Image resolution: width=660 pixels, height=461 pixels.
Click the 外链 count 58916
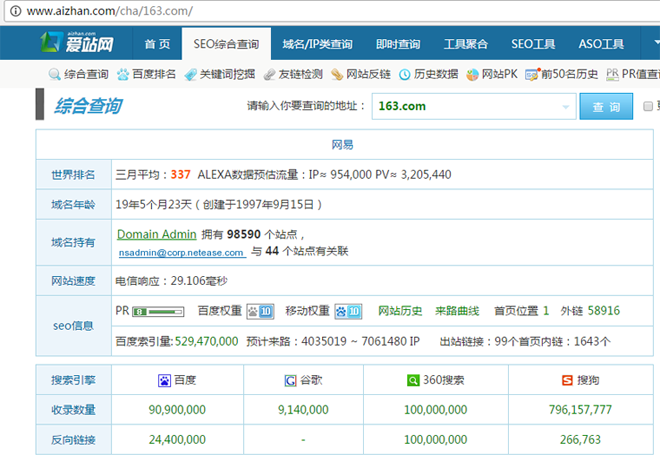(x=604, y=311)
